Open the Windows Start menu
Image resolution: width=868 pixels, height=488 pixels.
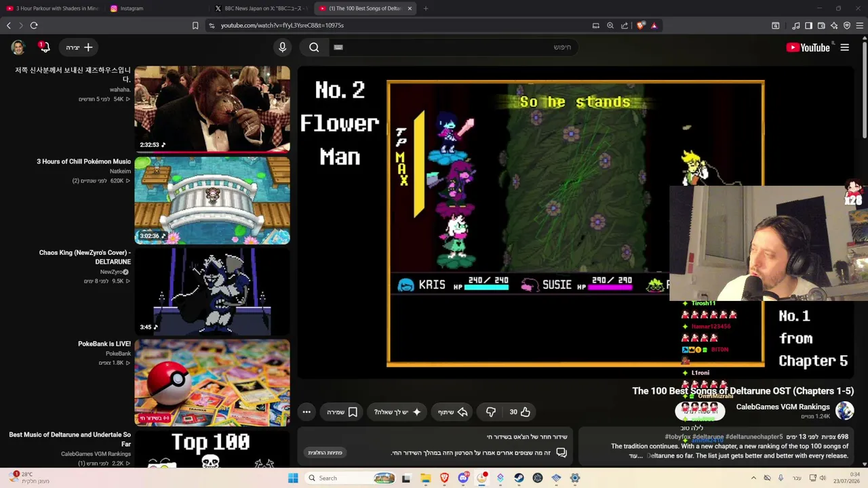pyautogui.click(x=293, y=478)
